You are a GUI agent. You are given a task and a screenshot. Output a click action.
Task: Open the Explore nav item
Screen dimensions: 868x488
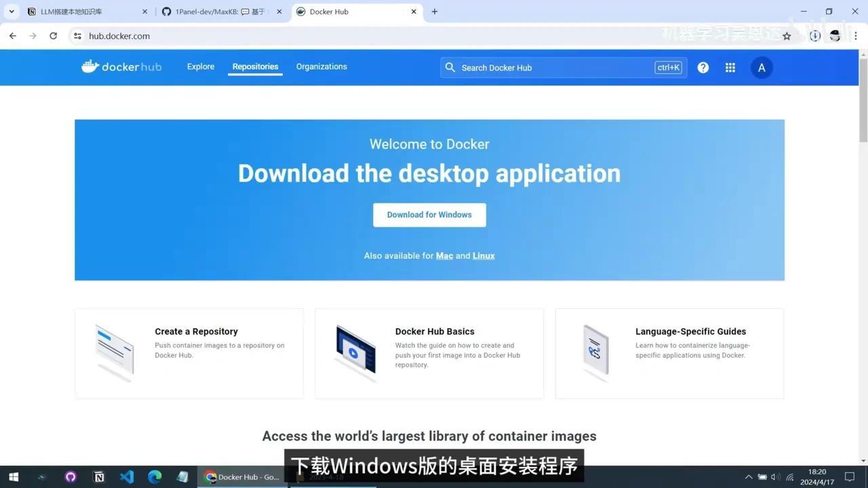pyautogui.click(x=201, y=66)
